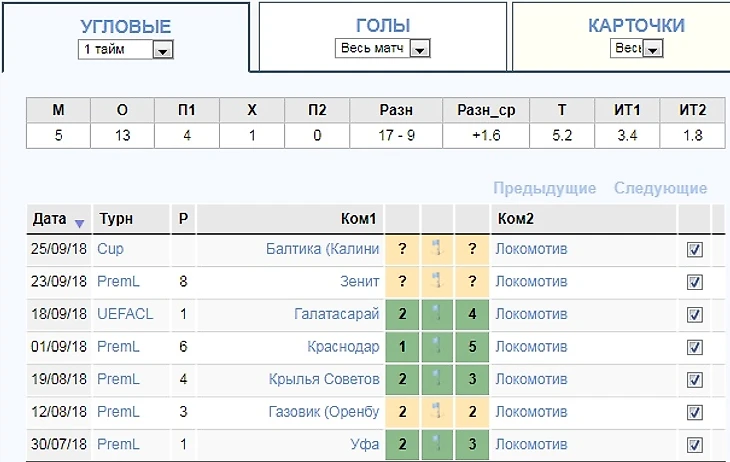
Task: Click corner flag icon in Газовик row
Action: click(438, 412)
